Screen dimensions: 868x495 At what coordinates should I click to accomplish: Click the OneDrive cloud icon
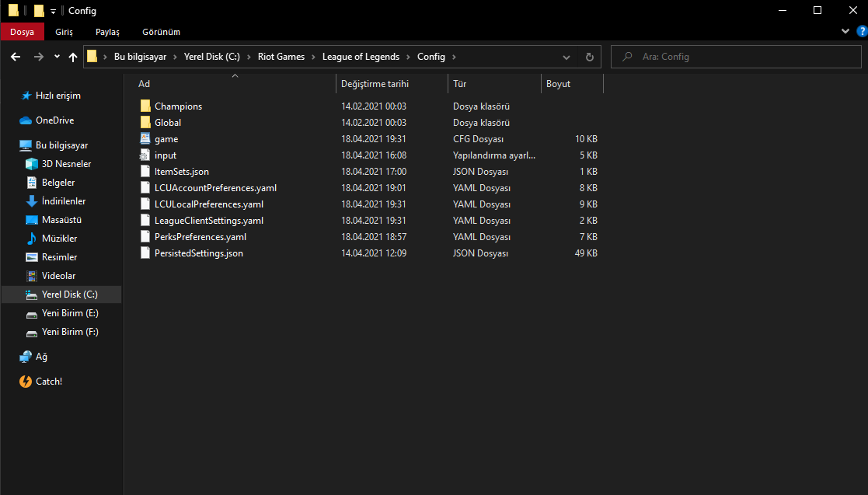(x=26, y=120)
